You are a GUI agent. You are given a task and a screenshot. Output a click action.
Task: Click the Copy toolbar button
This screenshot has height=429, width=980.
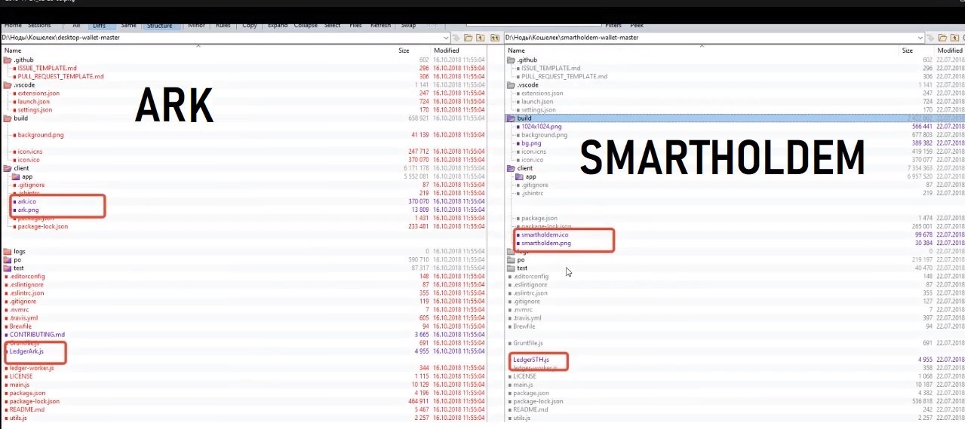point(250,26)
